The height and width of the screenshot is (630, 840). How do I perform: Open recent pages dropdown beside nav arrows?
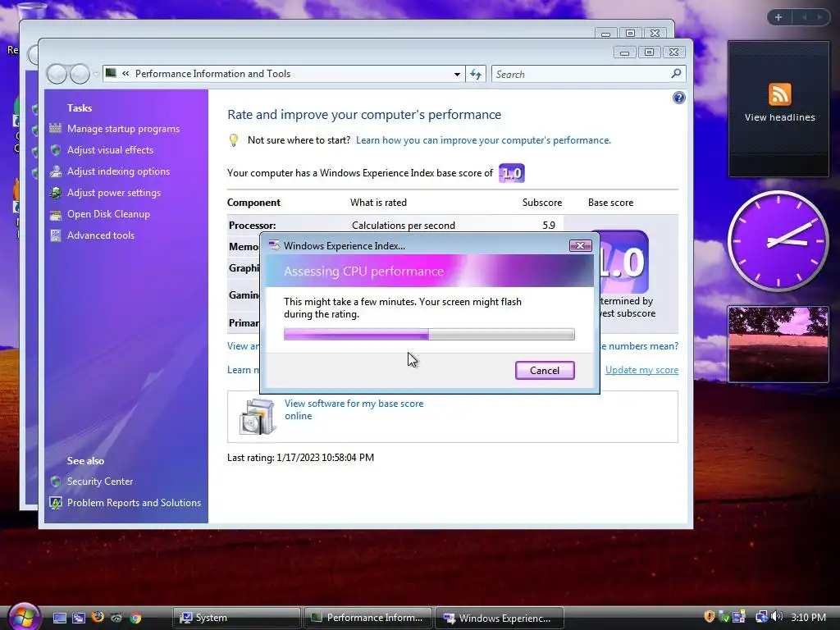point(96,74)
